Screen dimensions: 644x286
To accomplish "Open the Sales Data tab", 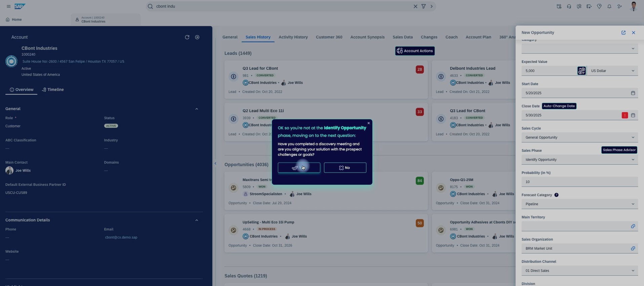I will point(403,37).
